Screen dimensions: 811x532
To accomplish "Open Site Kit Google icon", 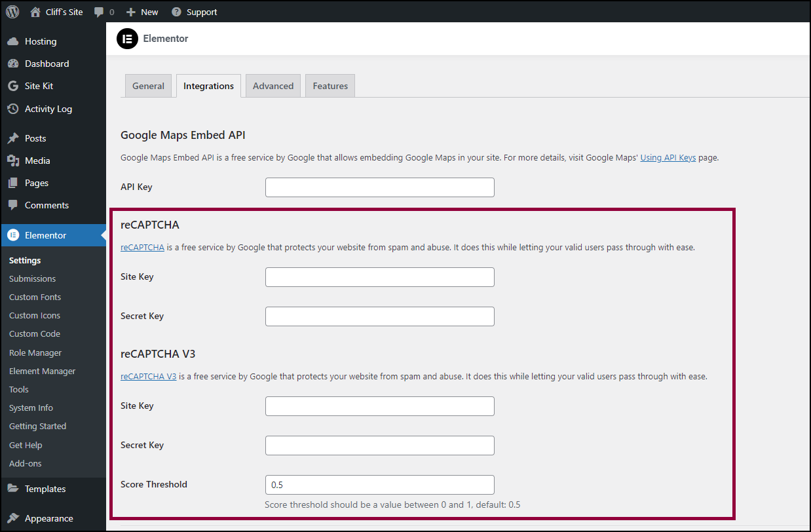I will (x=12, y=86).
